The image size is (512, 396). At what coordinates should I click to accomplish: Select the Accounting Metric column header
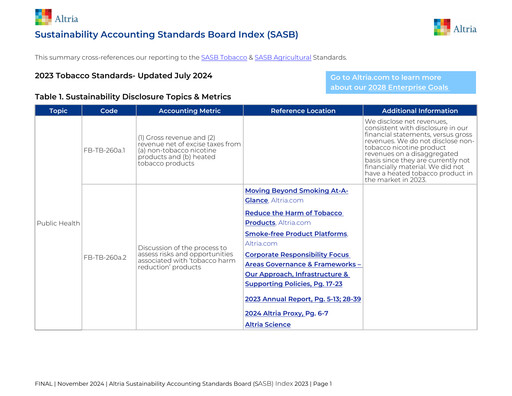click(x=190, y=111)
